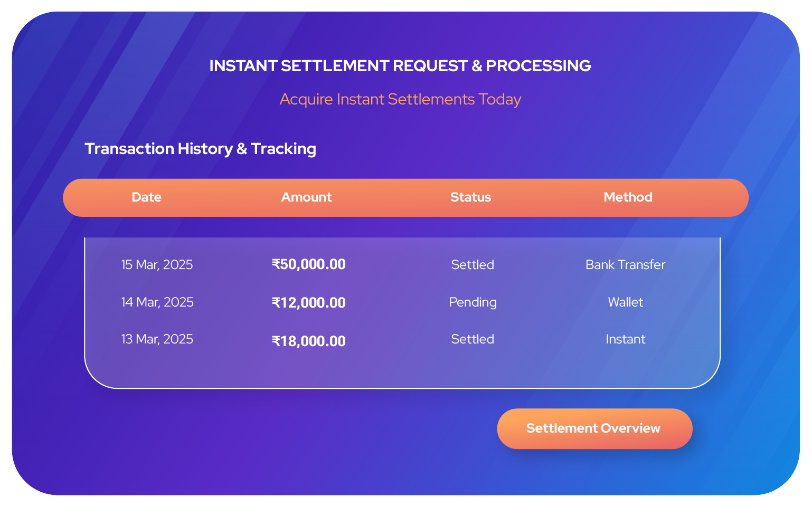Image resolution: width=812 pixels, height=507 pixels.
Task: Click the 14 Mar, 2025 date entry
Action: point(157,302)
